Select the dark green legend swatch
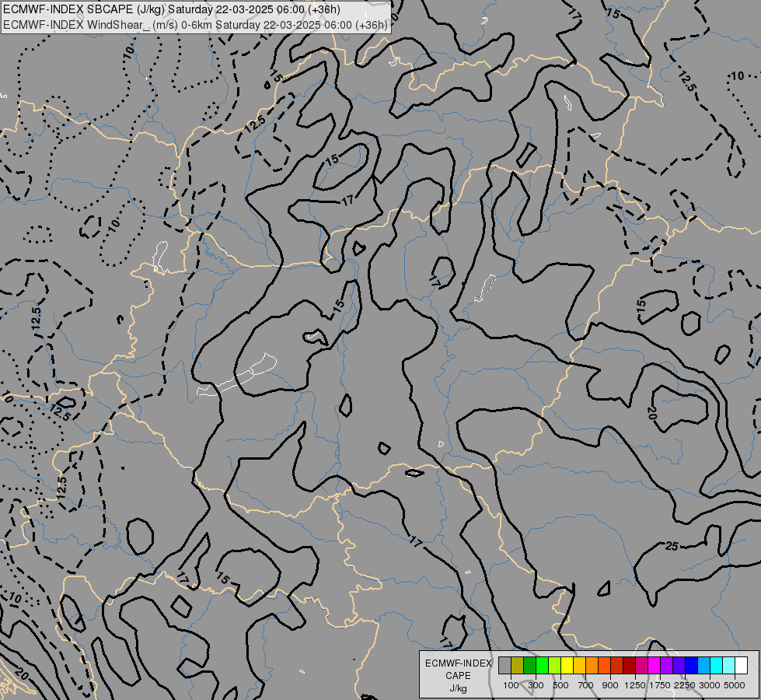The image size is (761, 700). [530, 665]
